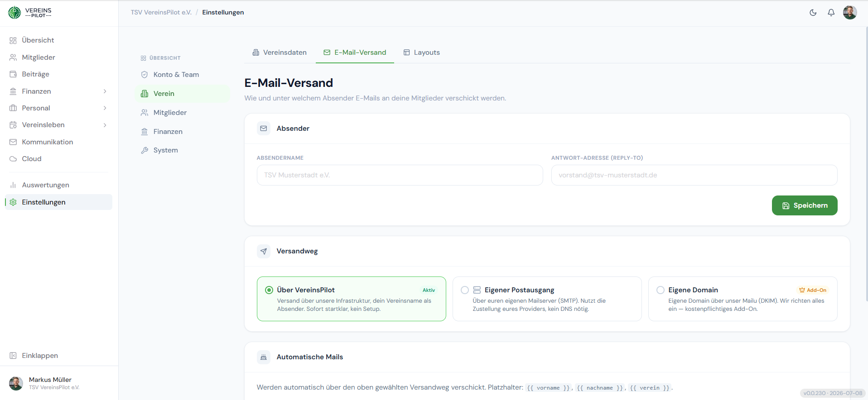Click the {{ nachname }} placeholder
868x400 pixels.
(x=600, y=388)
